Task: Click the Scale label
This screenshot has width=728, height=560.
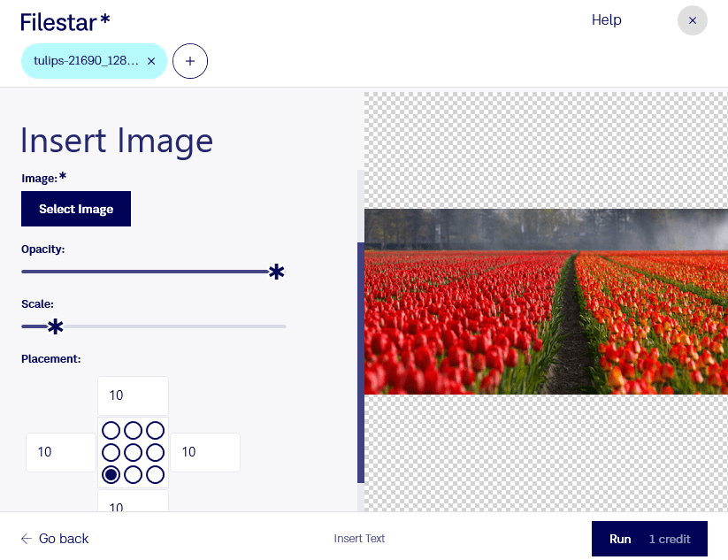Action: (x=38, y=304)
